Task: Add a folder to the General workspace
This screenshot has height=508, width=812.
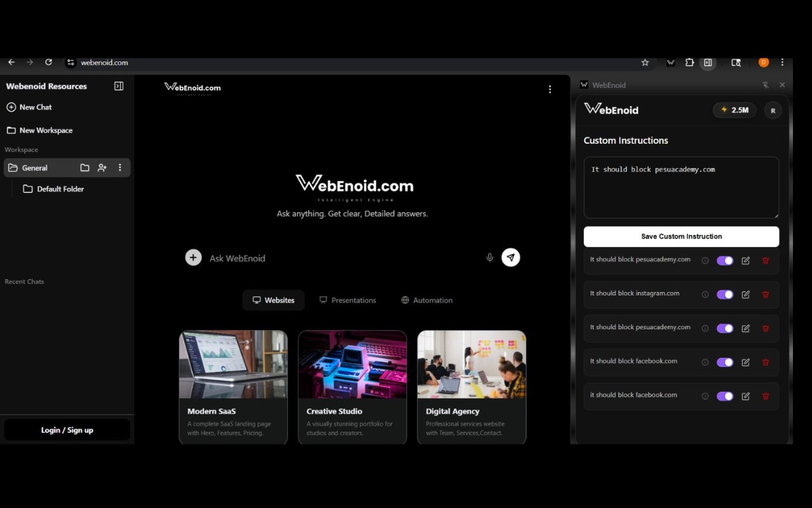Action: (x=85, y=168)
